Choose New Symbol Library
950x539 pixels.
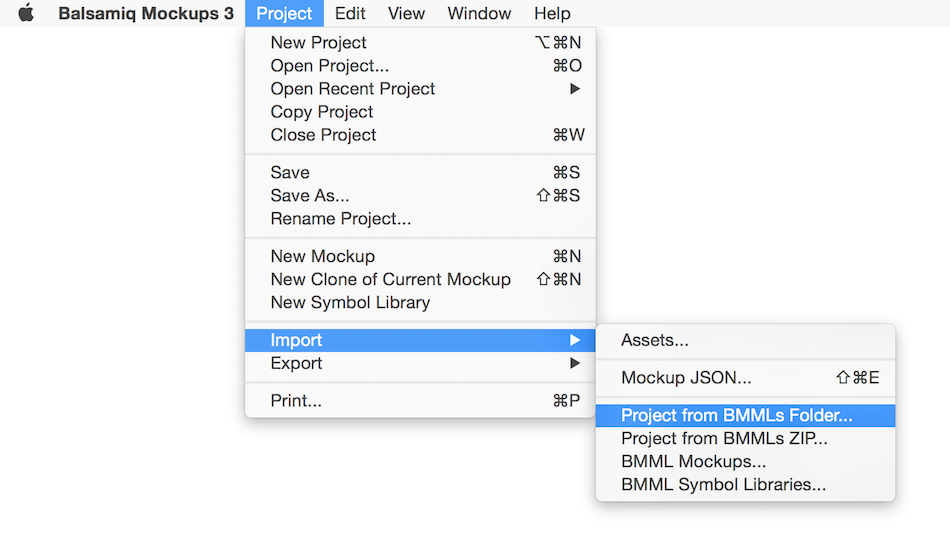pos(350,302)
